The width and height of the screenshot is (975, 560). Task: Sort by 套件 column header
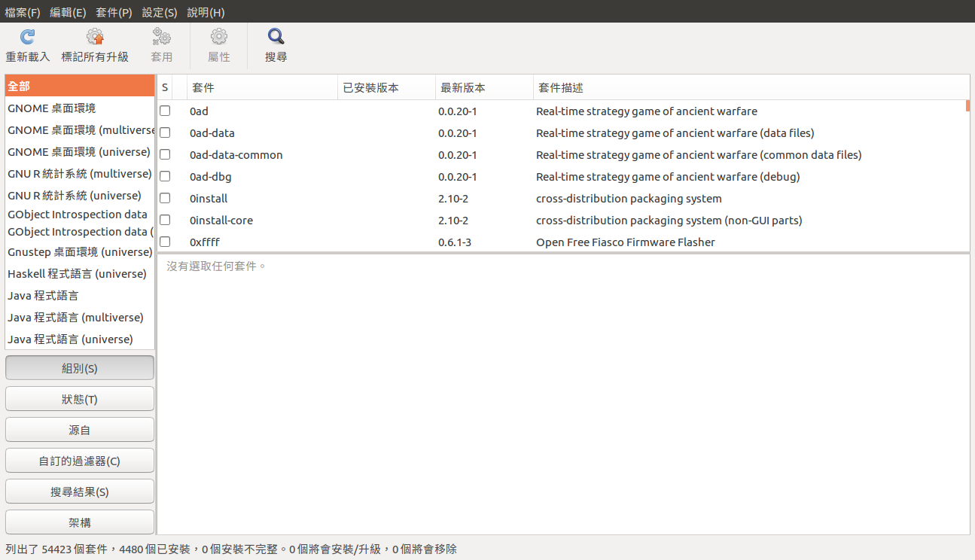[262, 88]
